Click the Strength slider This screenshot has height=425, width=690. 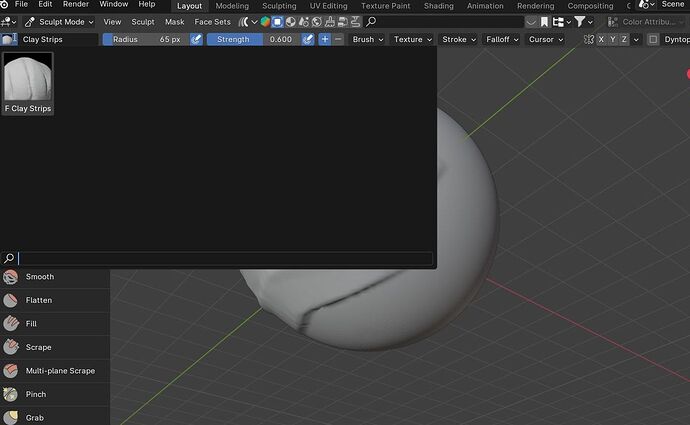pyautogui.click(x=254, y=40)
